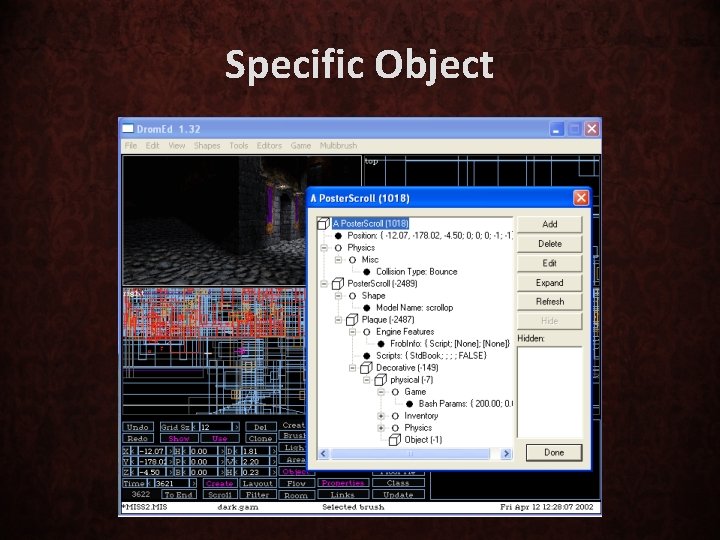Viewport: 720px width, 540px height.
Task: Click tree scrollbar right arrow
Action: pyautogui.click(x=506, y=454)
